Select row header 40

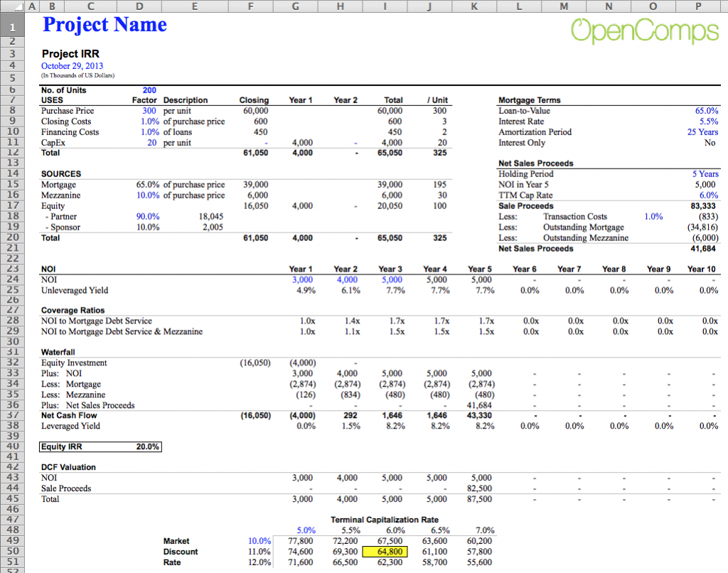pos(12,446)
